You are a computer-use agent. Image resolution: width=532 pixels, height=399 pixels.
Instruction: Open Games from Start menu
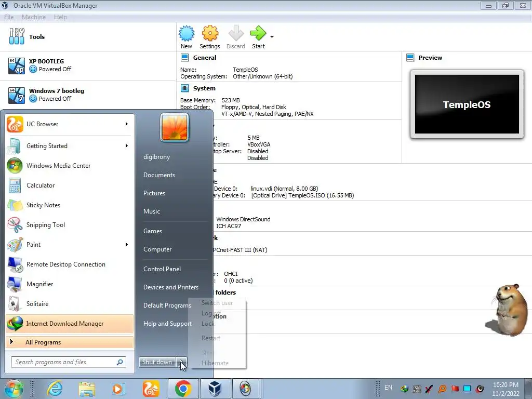tap(153, 231)
